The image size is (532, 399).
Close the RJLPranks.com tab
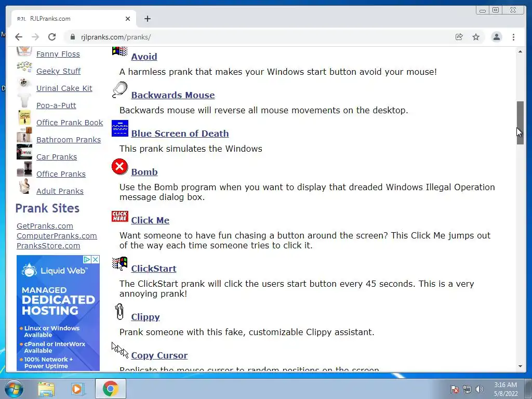coord(128,19)
